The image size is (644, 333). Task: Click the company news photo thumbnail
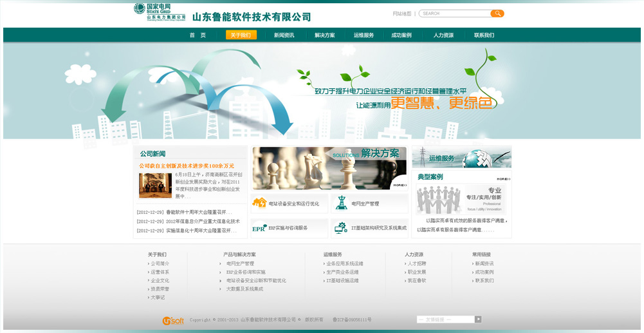155,185
